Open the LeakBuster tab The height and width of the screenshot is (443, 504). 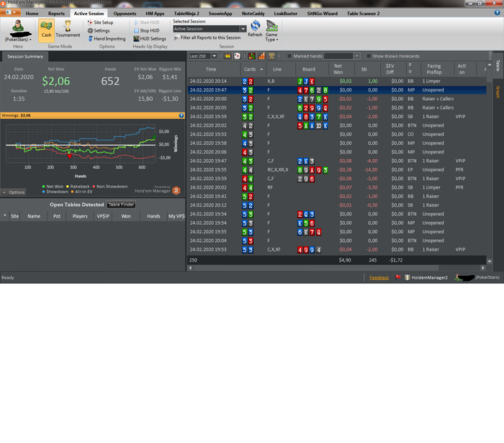coord(285,14)
